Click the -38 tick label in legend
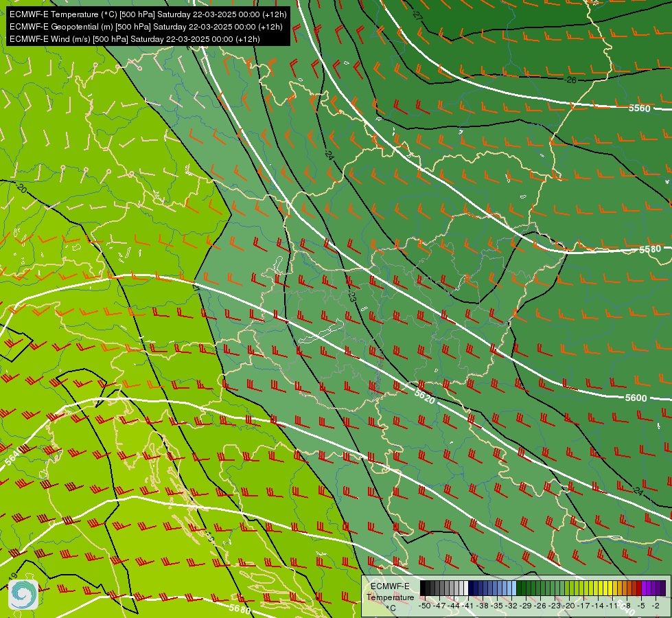 [482, 606]
